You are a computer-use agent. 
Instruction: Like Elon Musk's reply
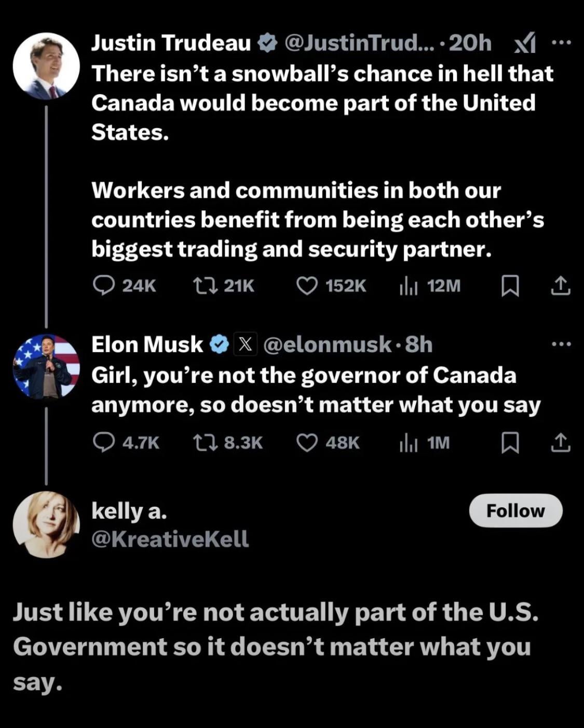click(x=307, y=442)
